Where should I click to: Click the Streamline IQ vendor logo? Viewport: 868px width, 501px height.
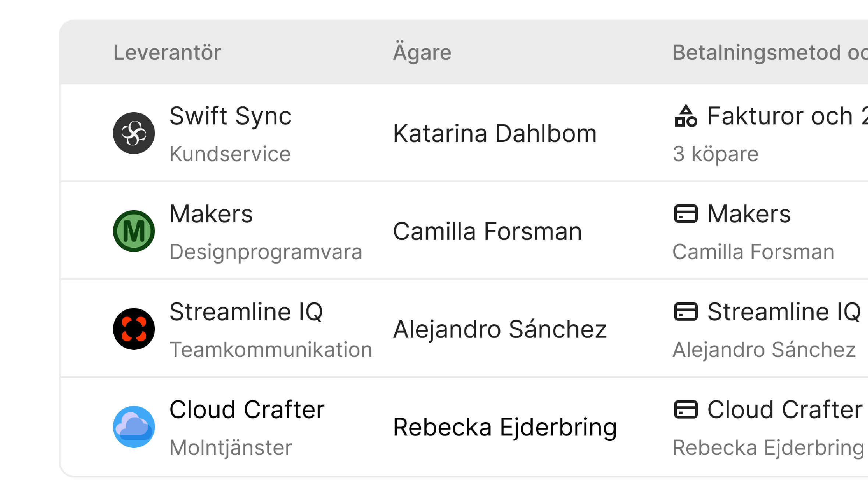(x=134, y=329)
